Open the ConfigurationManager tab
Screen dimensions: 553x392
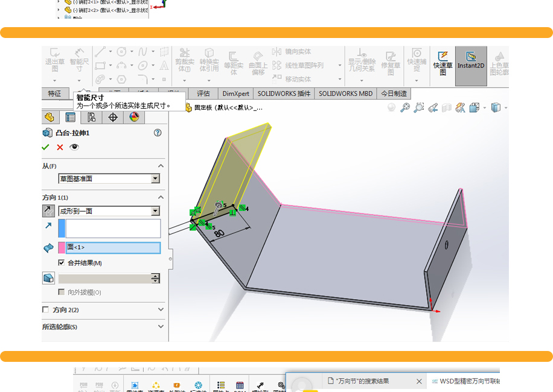pyautogui.click(x=91, y=117)
